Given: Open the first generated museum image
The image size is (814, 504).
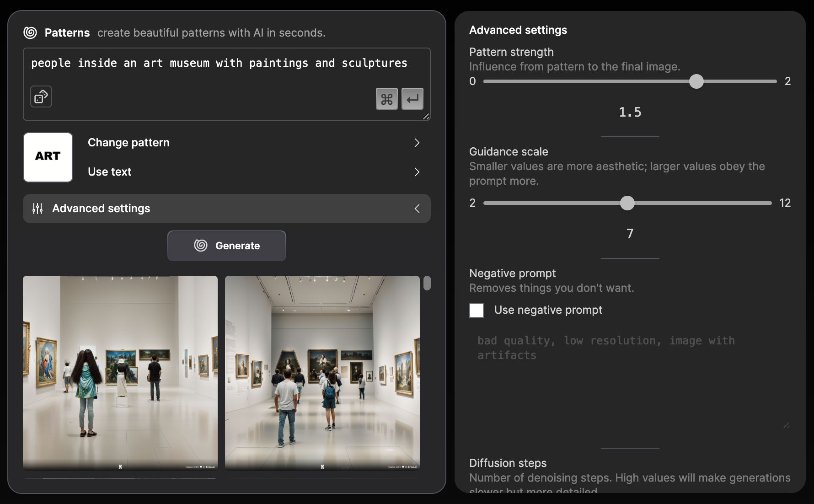Looking at the screenshot, I should coord(120,372).
